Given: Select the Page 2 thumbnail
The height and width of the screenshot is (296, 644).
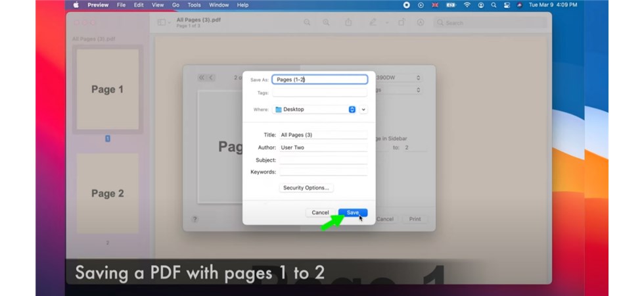Looking at the screenshot, I should [107, 193].
